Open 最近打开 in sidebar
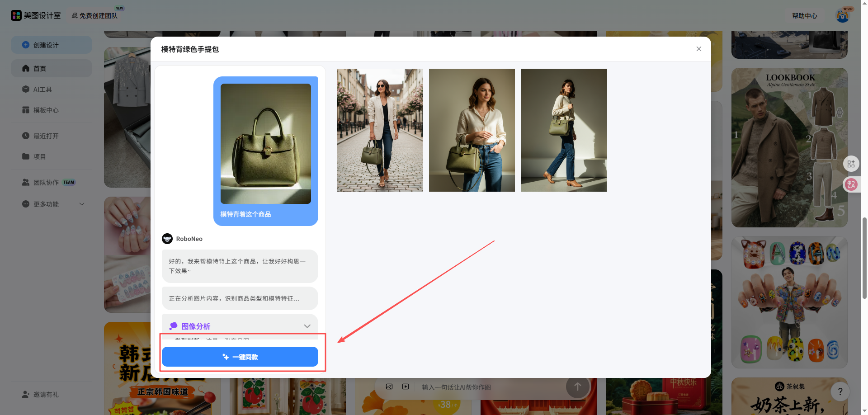Viewport: 868px width, 415px height. tap(52, 136)
